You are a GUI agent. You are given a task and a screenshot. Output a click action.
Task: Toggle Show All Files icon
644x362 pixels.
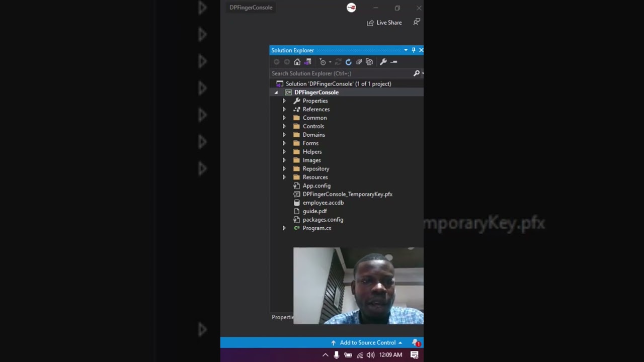(369, 62)
